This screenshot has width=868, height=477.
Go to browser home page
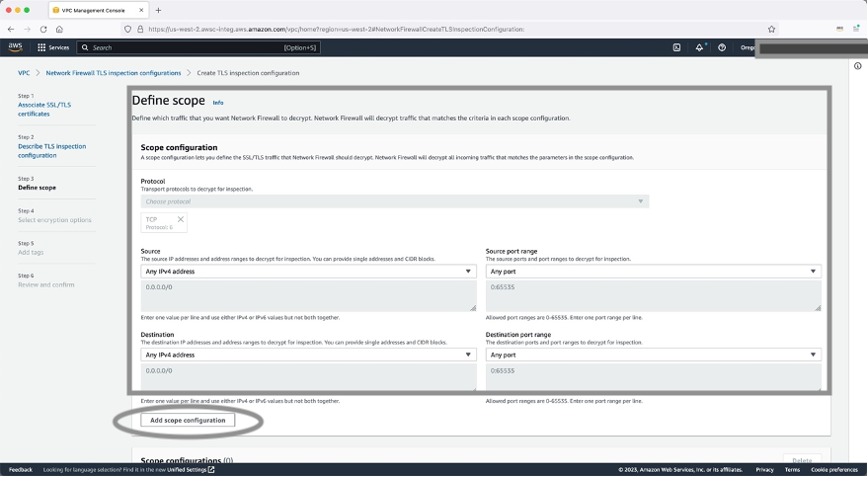coord(59,30)
